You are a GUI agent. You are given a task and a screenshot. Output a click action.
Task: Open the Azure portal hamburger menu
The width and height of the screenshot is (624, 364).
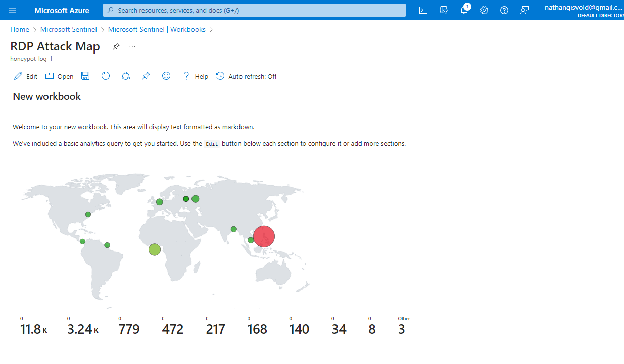[12, 10]
